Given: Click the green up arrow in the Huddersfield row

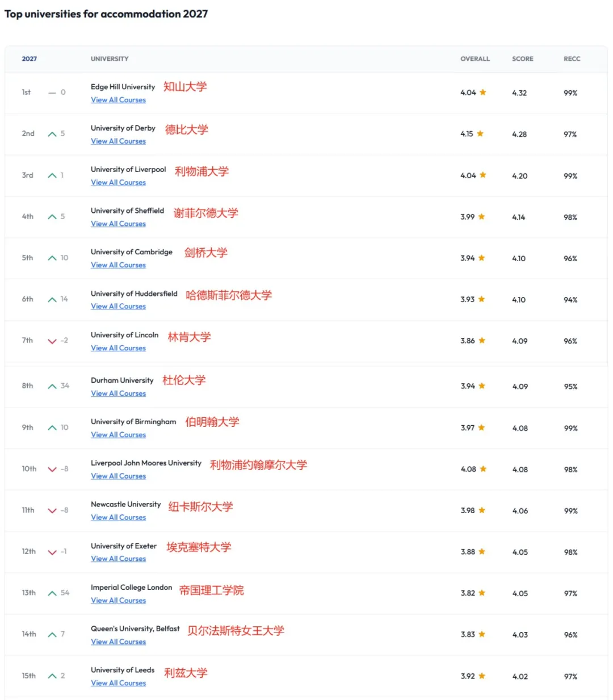Looking at the screenshot, I should point(52,300).
